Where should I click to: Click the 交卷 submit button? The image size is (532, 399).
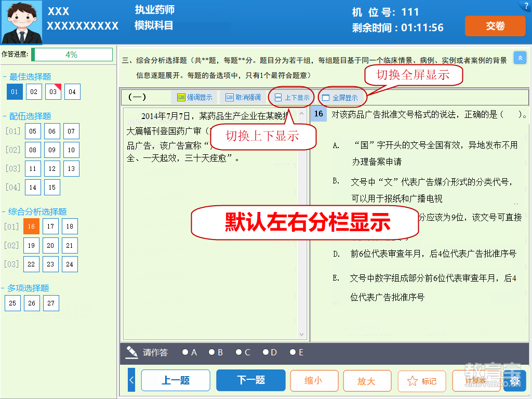pyautogui.click(x=495, y=26)
